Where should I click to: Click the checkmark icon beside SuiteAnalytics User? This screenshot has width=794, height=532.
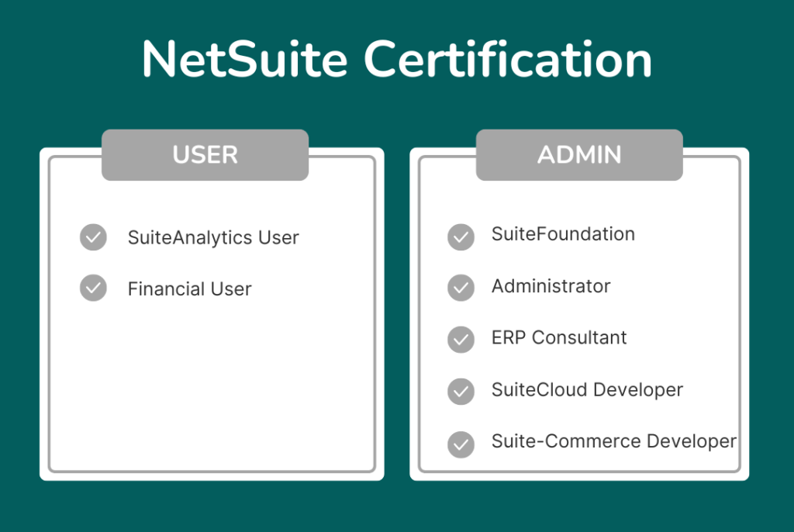tap(93, 237)
